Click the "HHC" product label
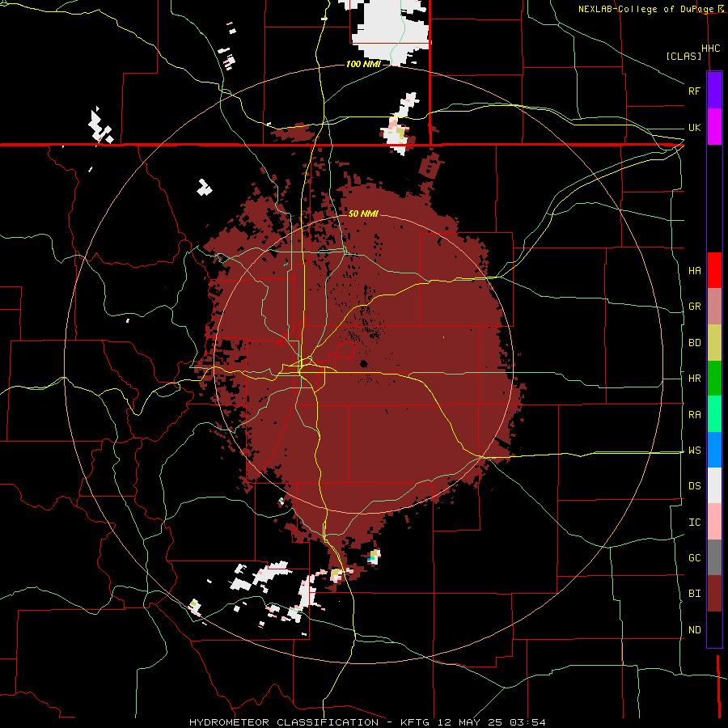The width and height of the screenshot is (728, 728). (711, 49)
